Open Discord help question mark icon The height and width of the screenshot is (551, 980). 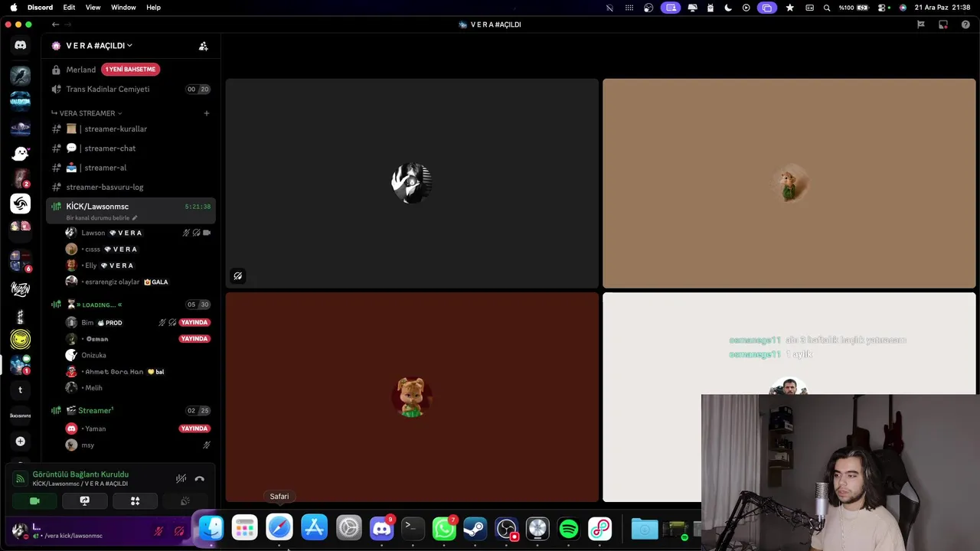pos(965,24)
